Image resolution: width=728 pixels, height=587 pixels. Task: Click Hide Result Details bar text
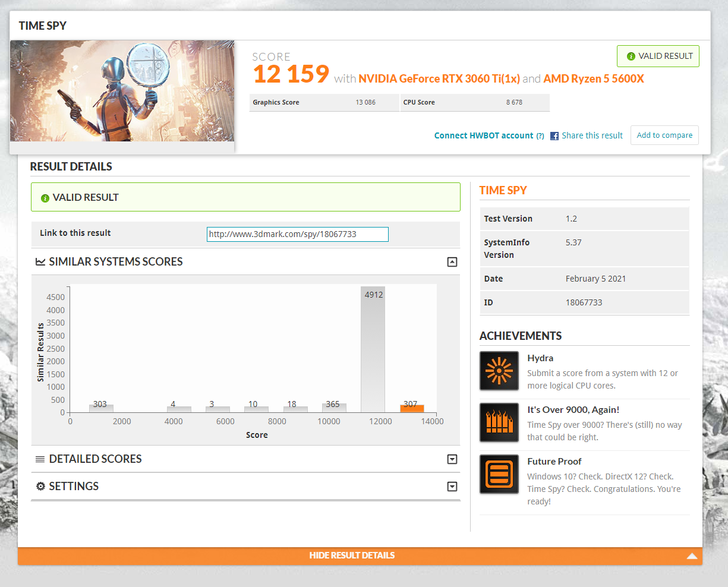(352, 556)
